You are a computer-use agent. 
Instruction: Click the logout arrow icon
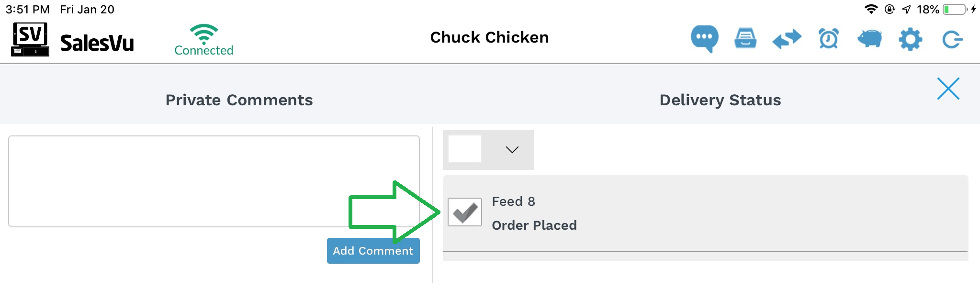coord(952,39)
